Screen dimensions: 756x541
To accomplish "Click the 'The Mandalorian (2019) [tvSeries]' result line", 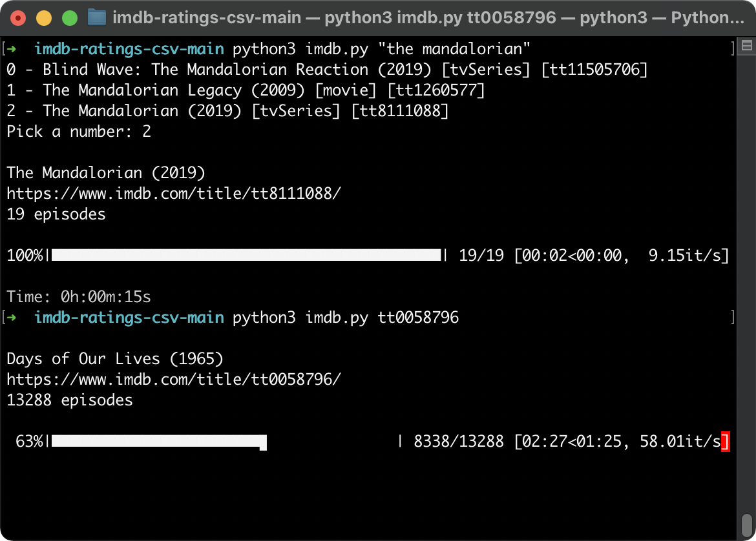I will [x=227, y=111].
